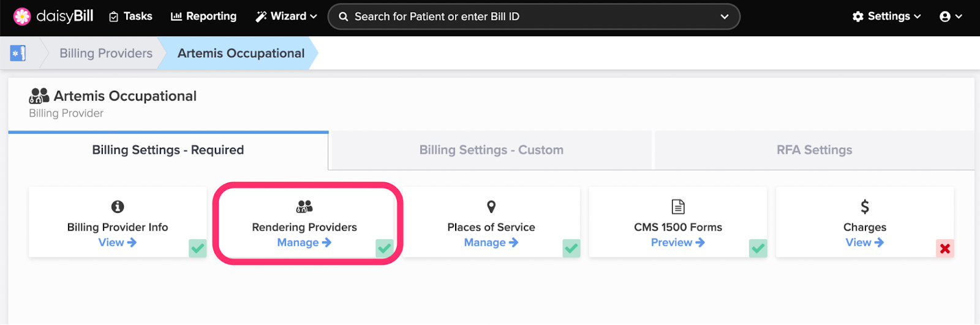The image size is (980, 325).
Task: Click the Billing Provider Info circle icon
Action: tap(118, 207)
